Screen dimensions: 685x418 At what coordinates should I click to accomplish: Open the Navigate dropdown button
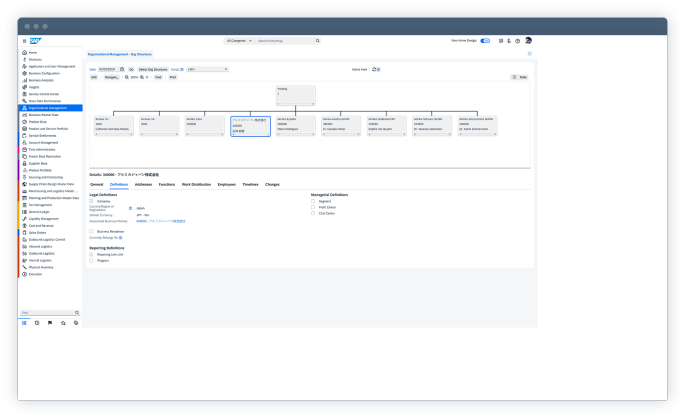click(111, 77)
